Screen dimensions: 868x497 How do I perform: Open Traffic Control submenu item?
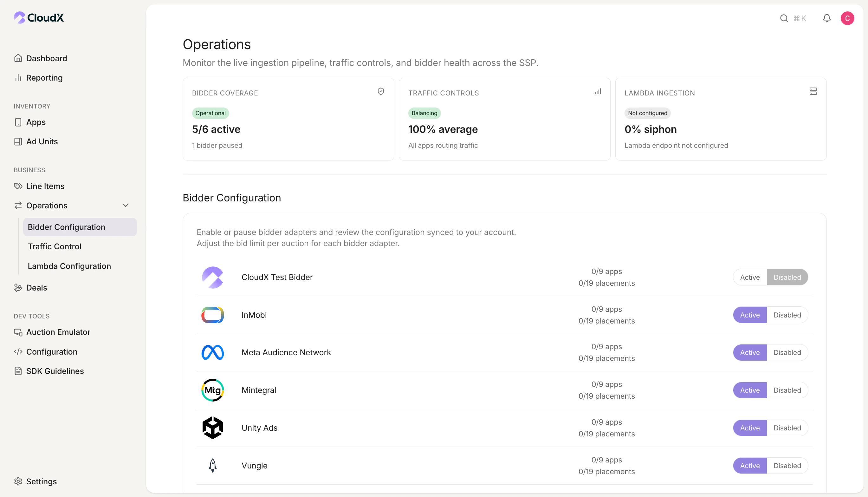click(x=54, y=246)
